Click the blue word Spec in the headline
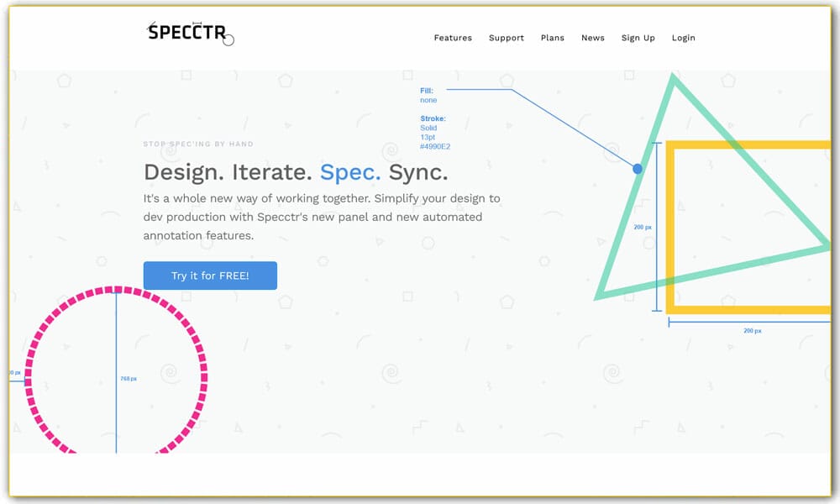 pos(349,173)
